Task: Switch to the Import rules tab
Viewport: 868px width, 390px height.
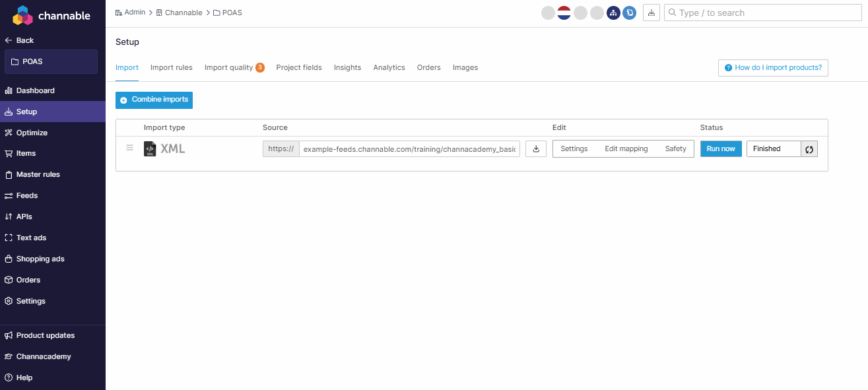Action: coord(172,67)
